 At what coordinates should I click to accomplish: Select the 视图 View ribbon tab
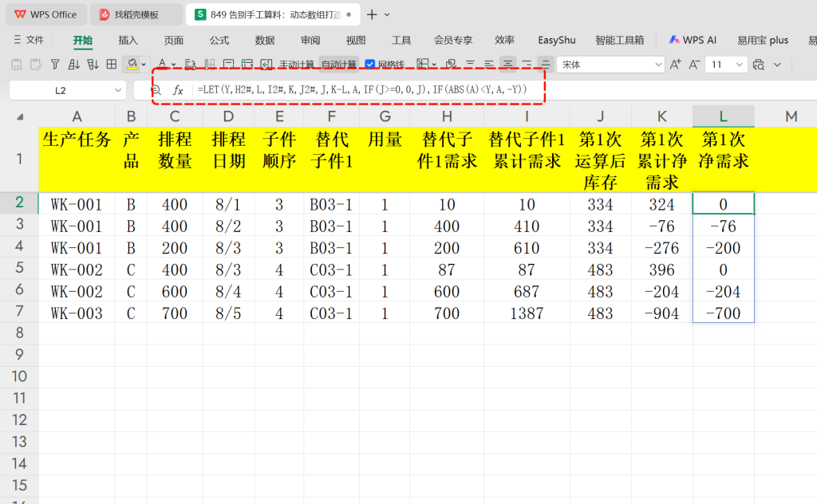[356, 40]
